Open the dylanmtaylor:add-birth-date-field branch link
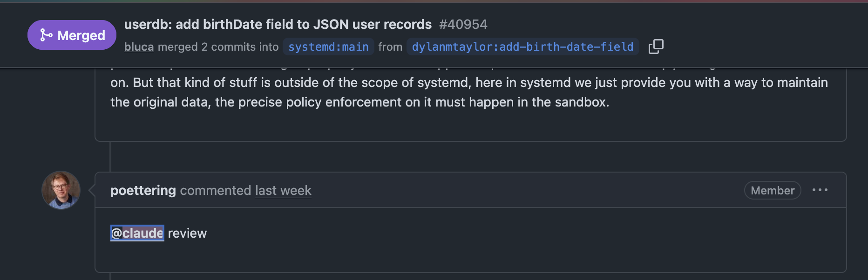The height and width of the screenshot is (280, 868). [x=522, y=47]
